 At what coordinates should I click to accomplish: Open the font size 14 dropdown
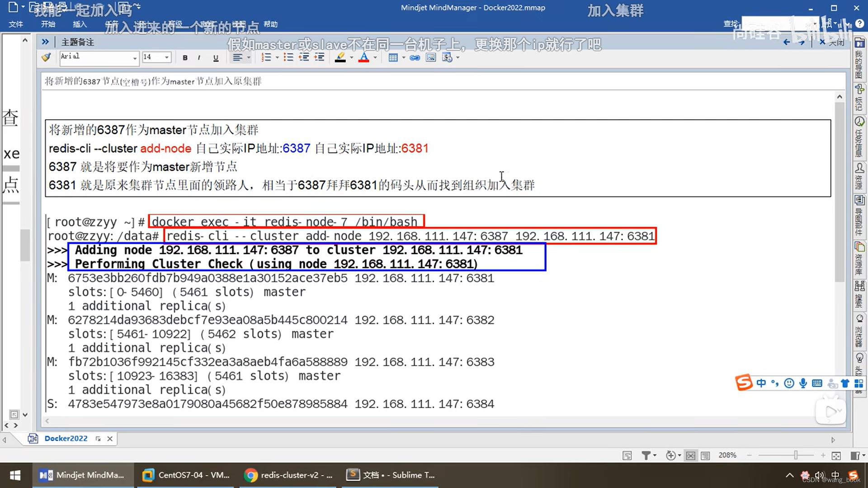coord(167,57)
